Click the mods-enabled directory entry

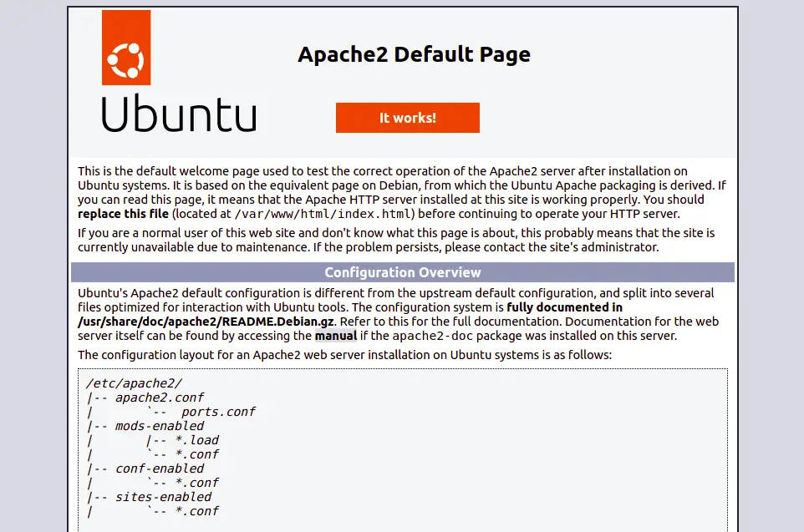coord(160,426)
